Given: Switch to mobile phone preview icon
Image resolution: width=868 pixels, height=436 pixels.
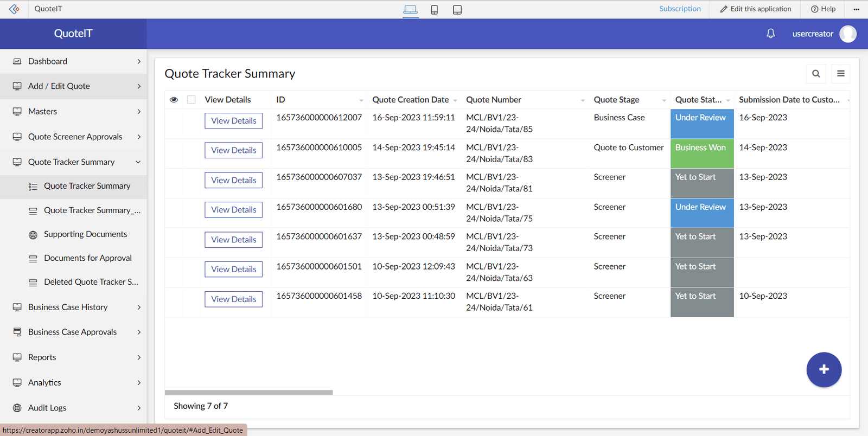Looking at the screenshot, I should click(434, 10).
